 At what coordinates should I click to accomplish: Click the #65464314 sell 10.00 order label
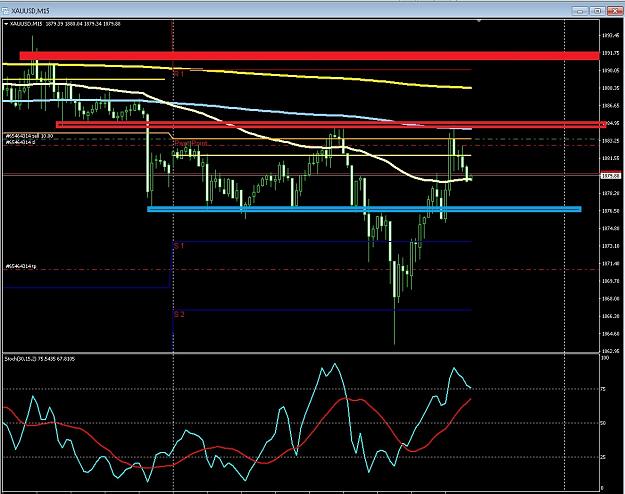pos(29,136)
